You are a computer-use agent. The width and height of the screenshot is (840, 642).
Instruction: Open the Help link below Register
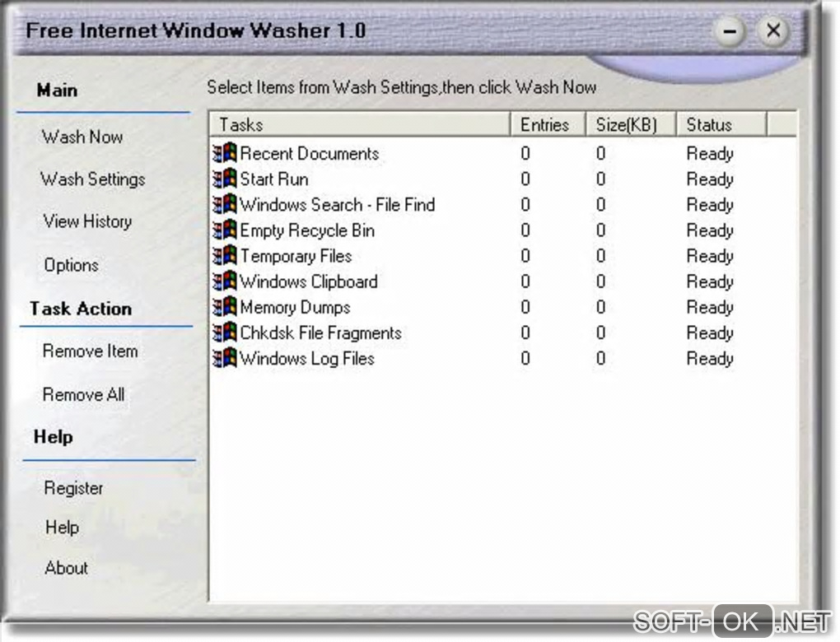[x=62, y=528]
